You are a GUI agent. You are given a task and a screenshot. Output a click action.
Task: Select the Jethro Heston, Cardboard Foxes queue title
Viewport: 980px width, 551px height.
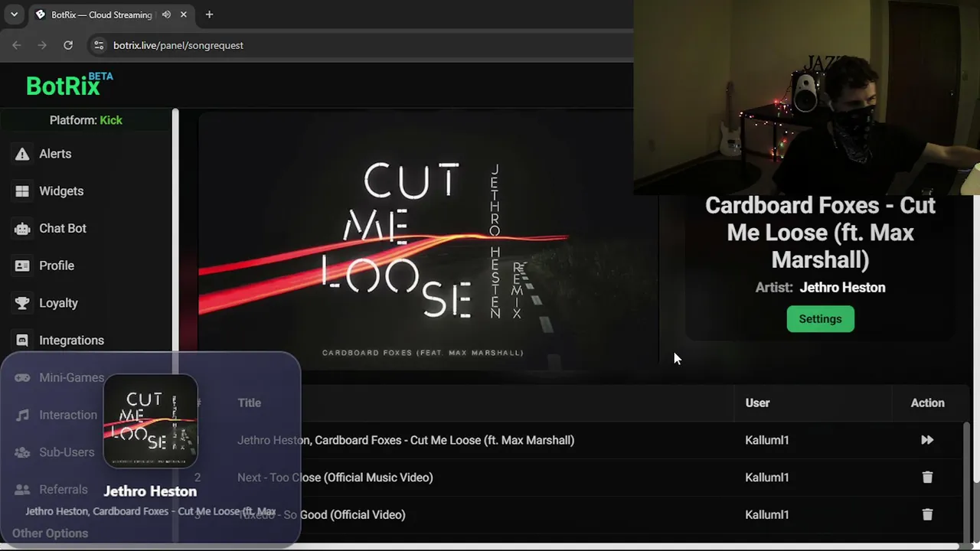(x=406, y=440)
